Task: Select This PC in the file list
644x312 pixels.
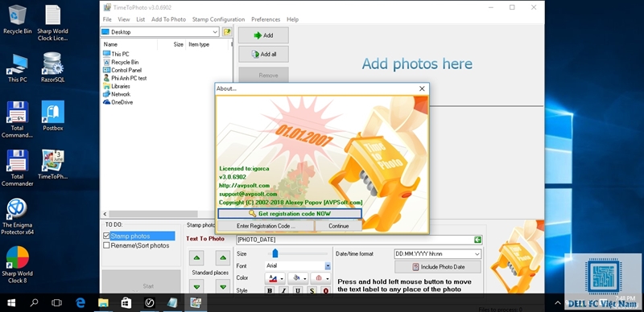Action: (x=116, y=54)
